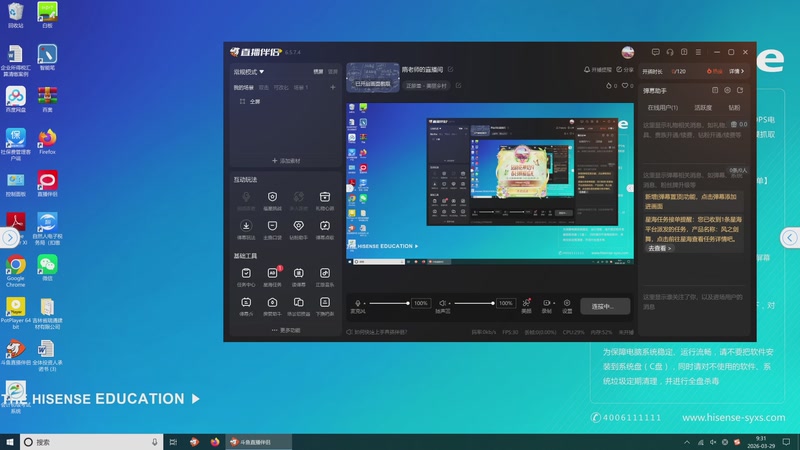Screen dimensions: 800x450
Task: Select the 我的场景 tab
Action: [x=243, y=87]
